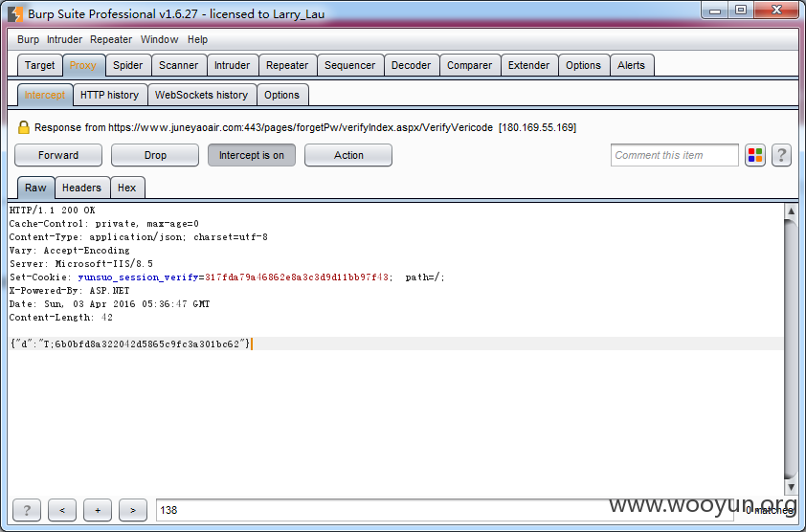The image size is (806, 532).
Task: Click the cookie value 317fda79a46862e8a3c3d9d11bb97f43
Action: pos(297,277)
